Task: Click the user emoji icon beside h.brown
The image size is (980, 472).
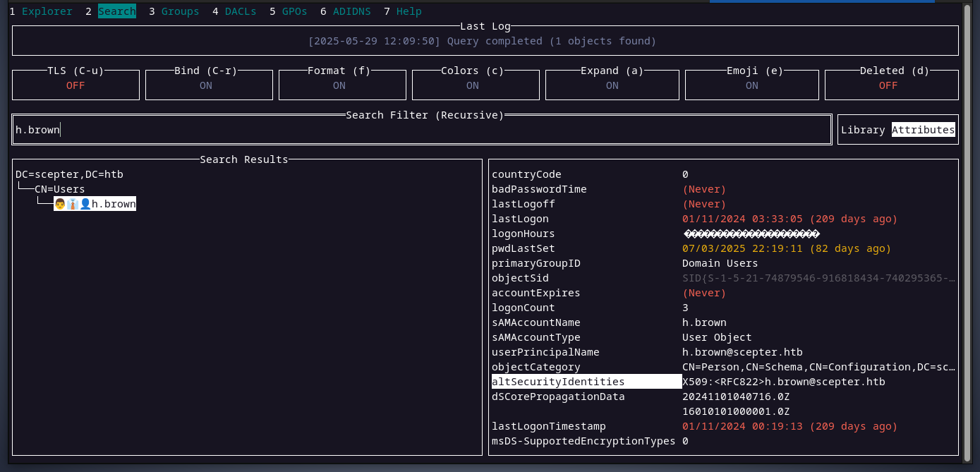Action: (x=85, y=204)
